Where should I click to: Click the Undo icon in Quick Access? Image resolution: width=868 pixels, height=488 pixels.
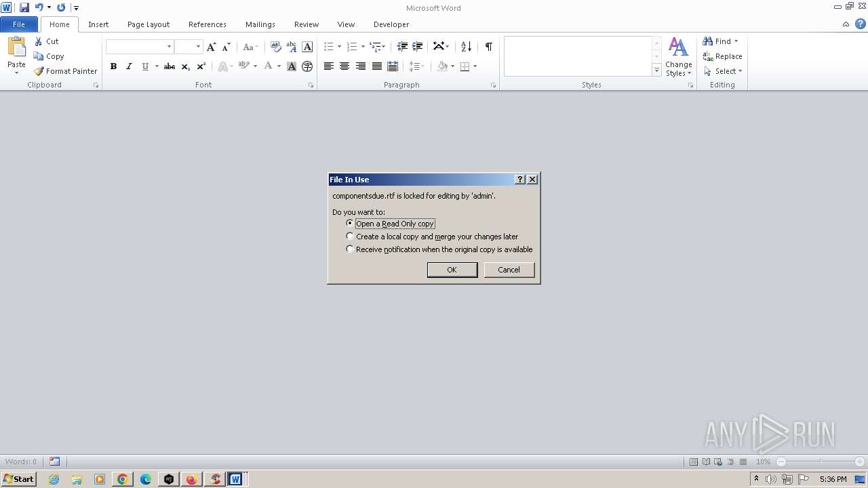(39, 7)
